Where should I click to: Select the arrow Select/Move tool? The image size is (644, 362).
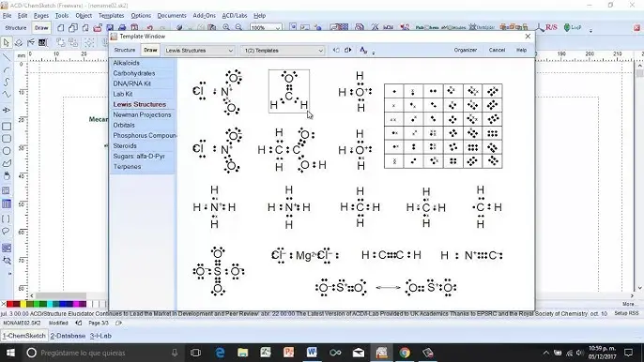pyautogui.click(x=7, y=42)
